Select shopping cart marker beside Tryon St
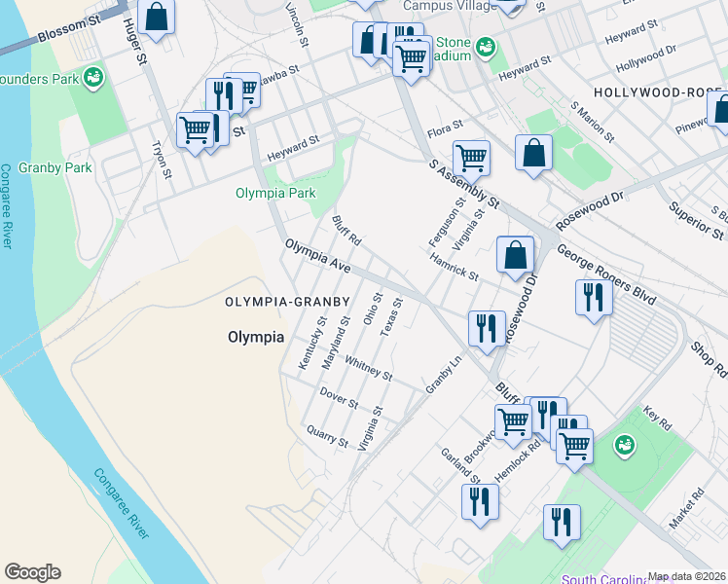This screenshot has width=728, height=584. coord(196,130)
